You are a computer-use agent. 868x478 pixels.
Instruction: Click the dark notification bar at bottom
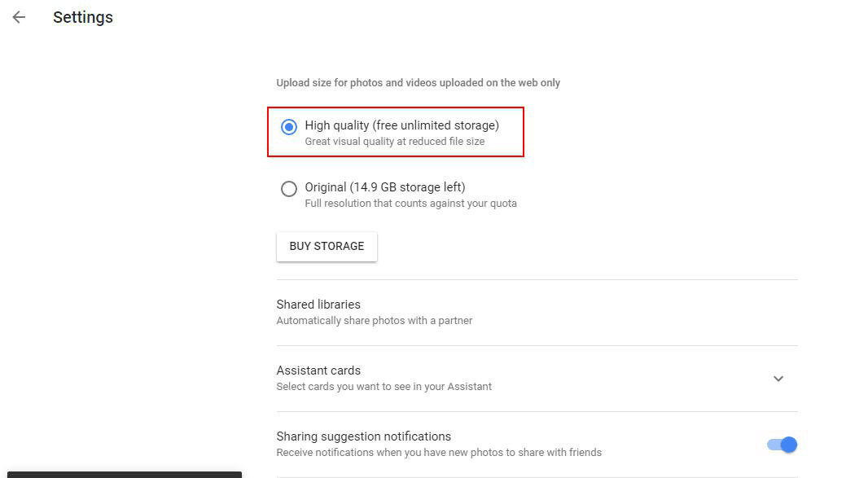pyautogui.click(x=121, y=474)
